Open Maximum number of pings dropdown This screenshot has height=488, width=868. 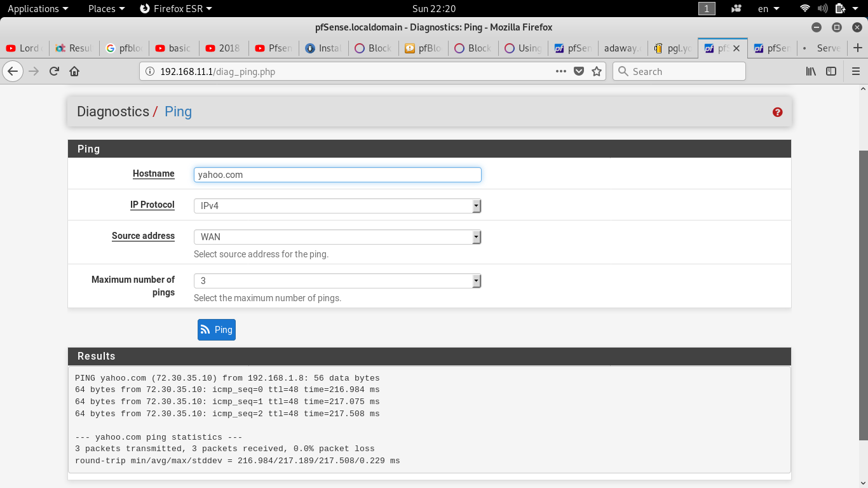tap(337, 281)
